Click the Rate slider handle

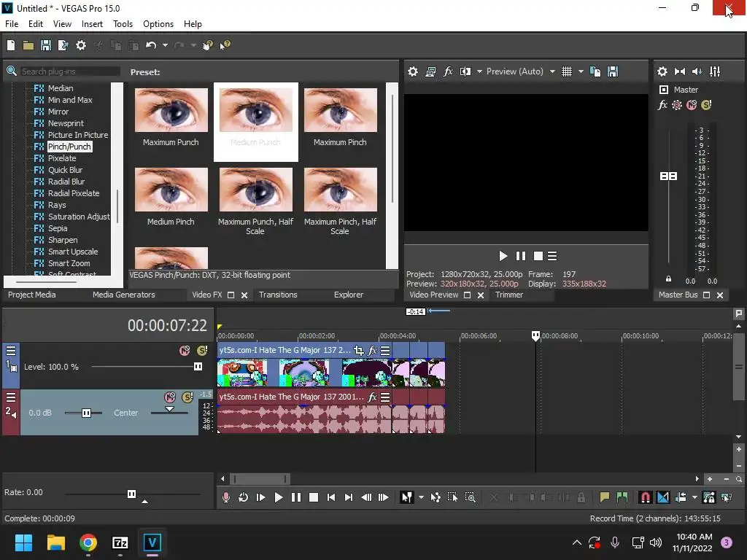(131, 494)
